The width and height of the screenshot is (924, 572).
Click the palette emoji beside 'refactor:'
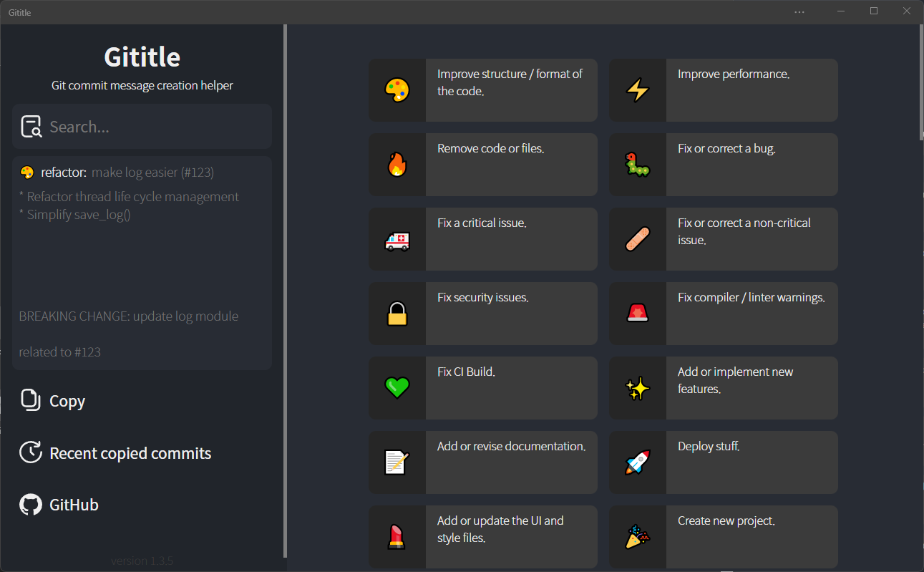click(27, 173)
